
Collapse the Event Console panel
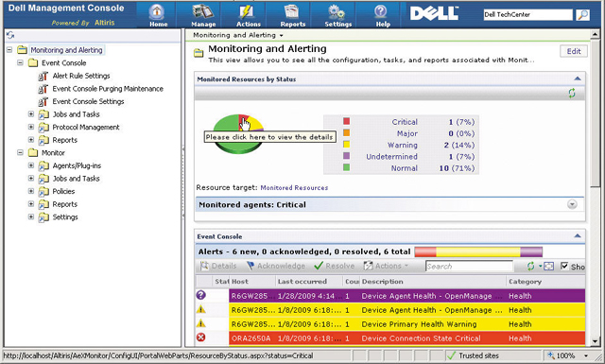pos(578,235)
